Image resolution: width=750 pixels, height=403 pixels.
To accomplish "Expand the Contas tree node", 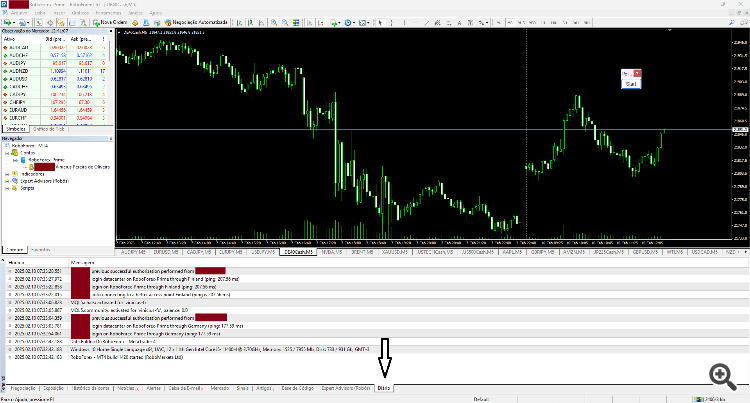I will pos(7,153).
